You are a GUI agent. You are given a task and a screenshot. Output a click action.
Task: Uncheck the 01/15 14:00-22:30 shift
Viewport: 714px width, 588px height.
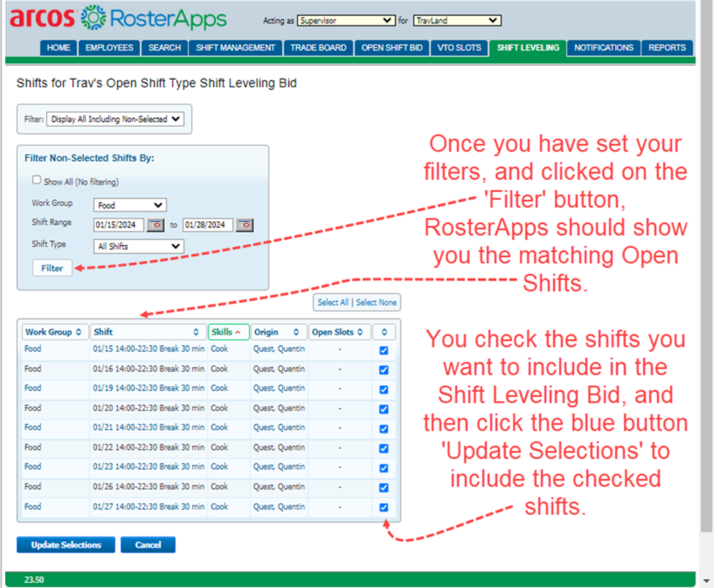pyautogui.click(x=384, y=350)
